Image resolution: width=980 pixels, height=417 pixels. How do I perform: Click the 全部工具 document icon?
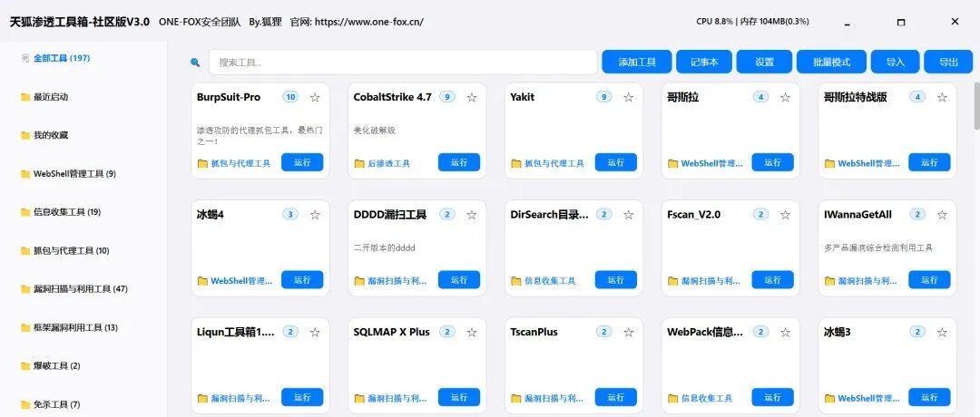coord(25,58)
